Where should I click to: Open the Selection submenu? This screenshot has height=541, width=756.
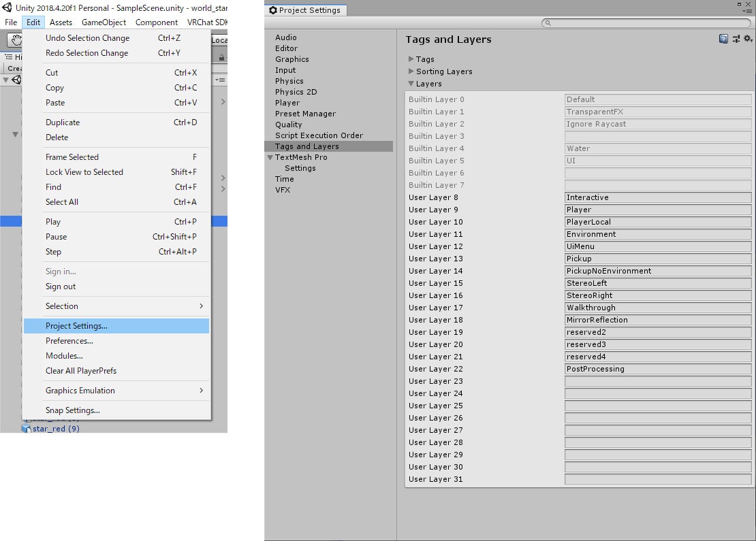[x=116, y=306]
